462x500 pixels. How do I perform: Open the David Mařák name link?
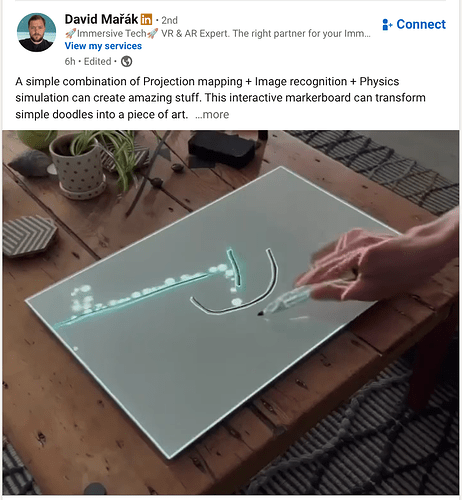click(101, 19)
